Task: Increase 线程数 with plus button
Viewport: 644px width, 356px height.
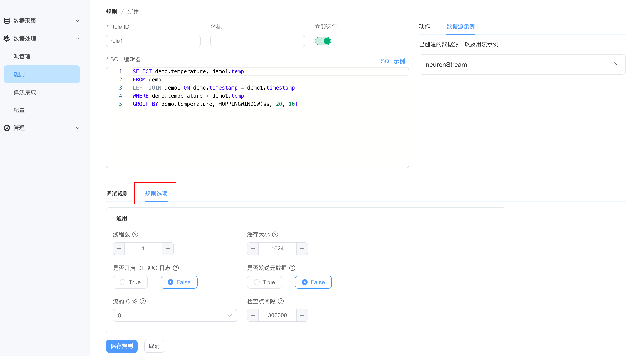Action: pos(168,248)
